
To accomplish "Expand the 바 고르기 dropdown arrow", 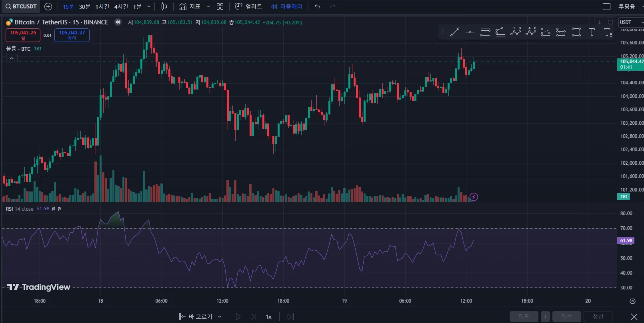I will tap(220, 317).
